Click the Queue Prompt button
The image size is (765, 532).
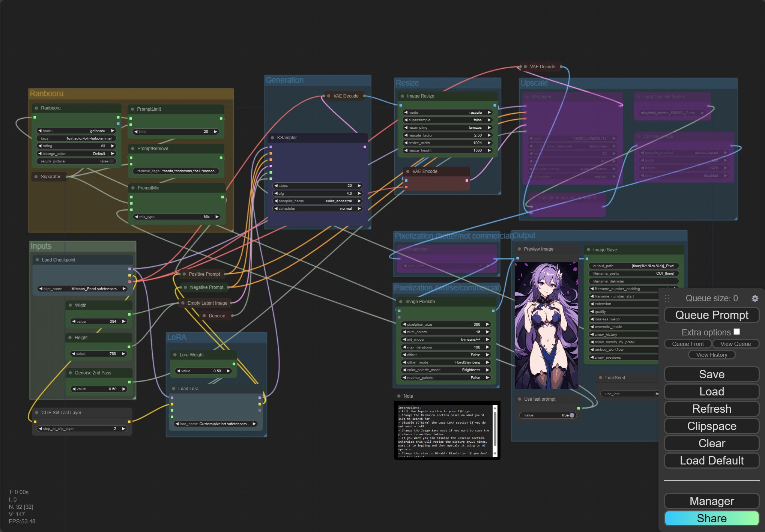(x=712, y=315)
